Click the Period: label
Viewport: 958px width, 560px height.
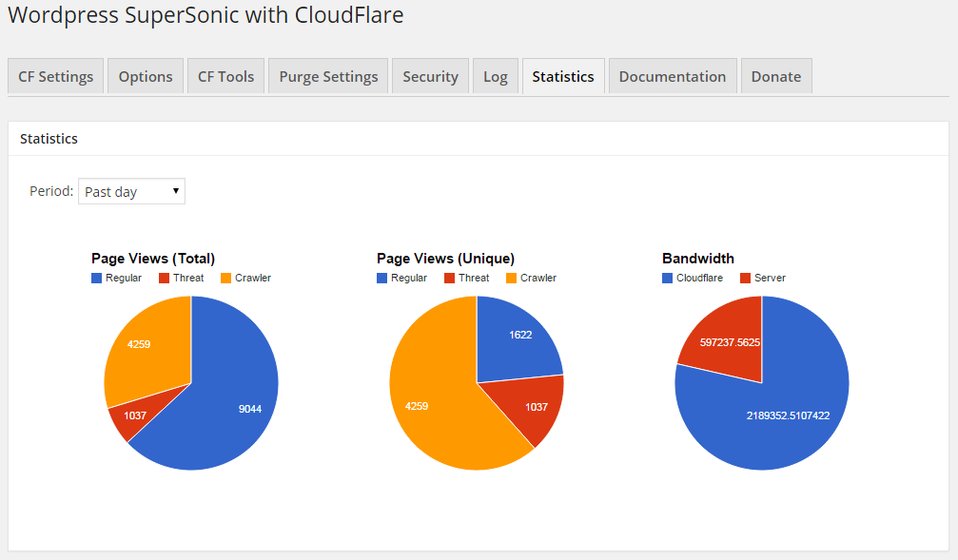pos(51,191)
